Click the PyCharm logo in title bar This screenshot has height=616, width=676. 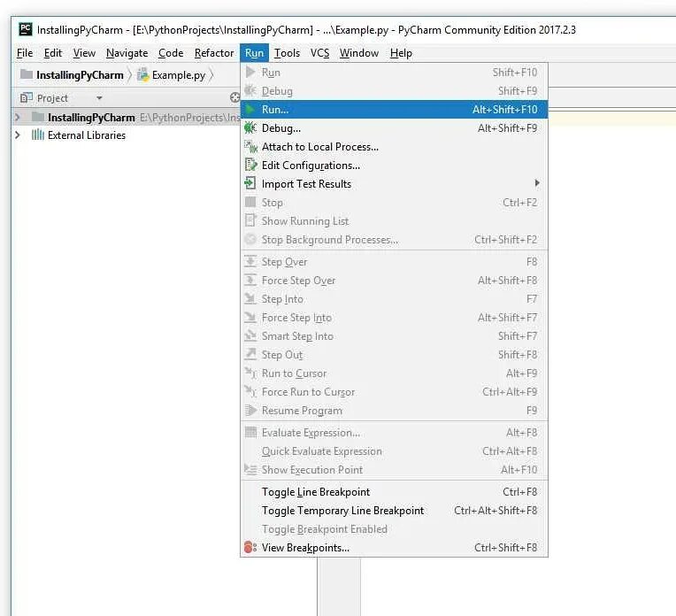click(26, 29)
